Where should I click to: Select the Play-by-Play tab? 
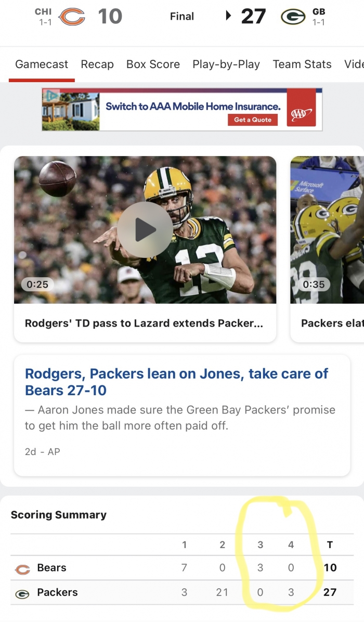pos(226,64)
